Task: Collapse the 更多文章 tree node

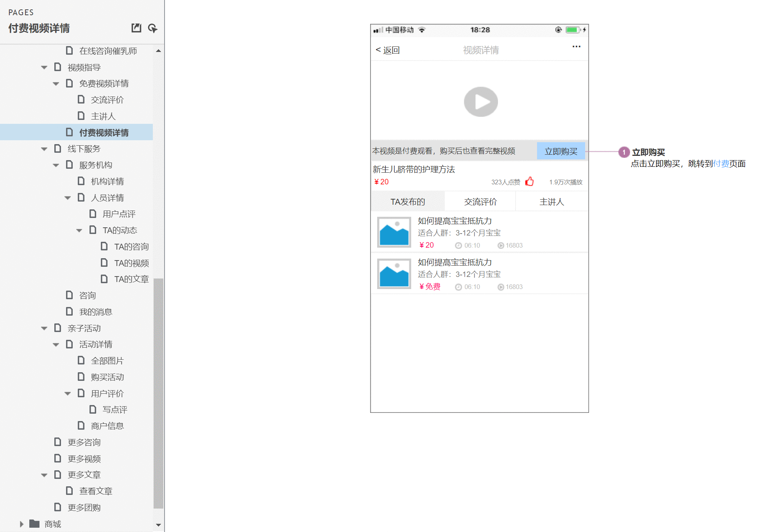Action: tap(44, 475)
